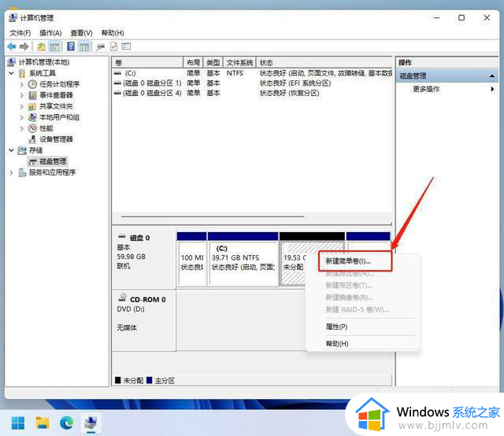Expand the 事件查看器 node

coord(21,95)
